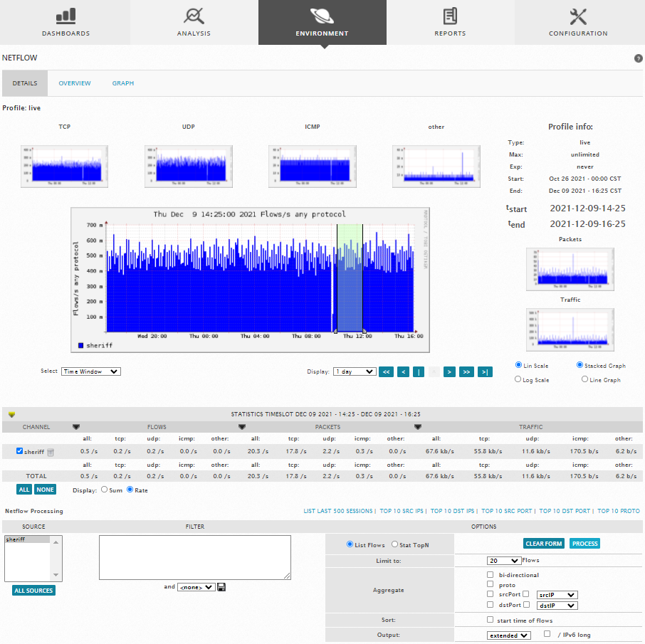Save the filter with floppy disk icon
Image resolution: width=645 pixels, height=644 pixels.
(x=221, y=587)
